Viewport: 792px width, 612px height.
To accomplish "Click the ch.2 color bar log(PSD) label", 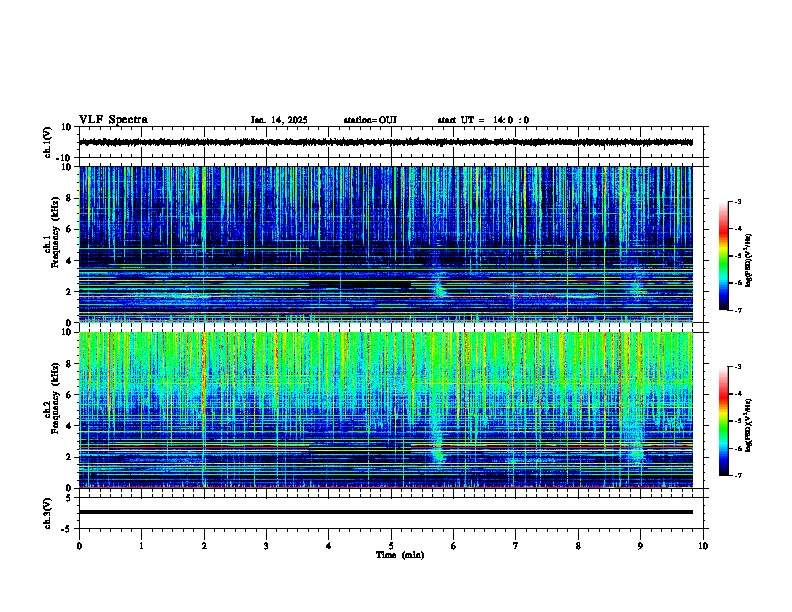I will [x=749, y=425].
